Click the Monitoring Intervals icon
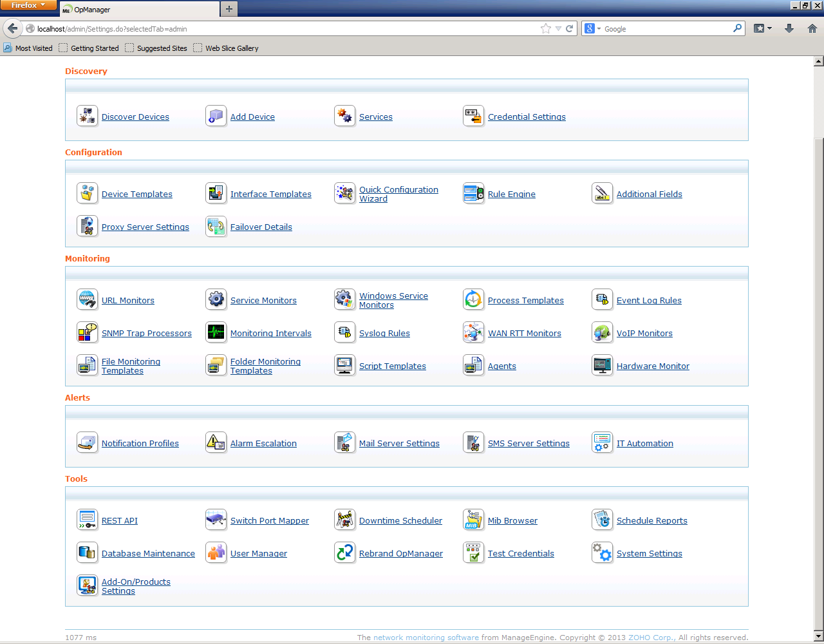This screenshot has height=644, width=824. click(216, 332)
